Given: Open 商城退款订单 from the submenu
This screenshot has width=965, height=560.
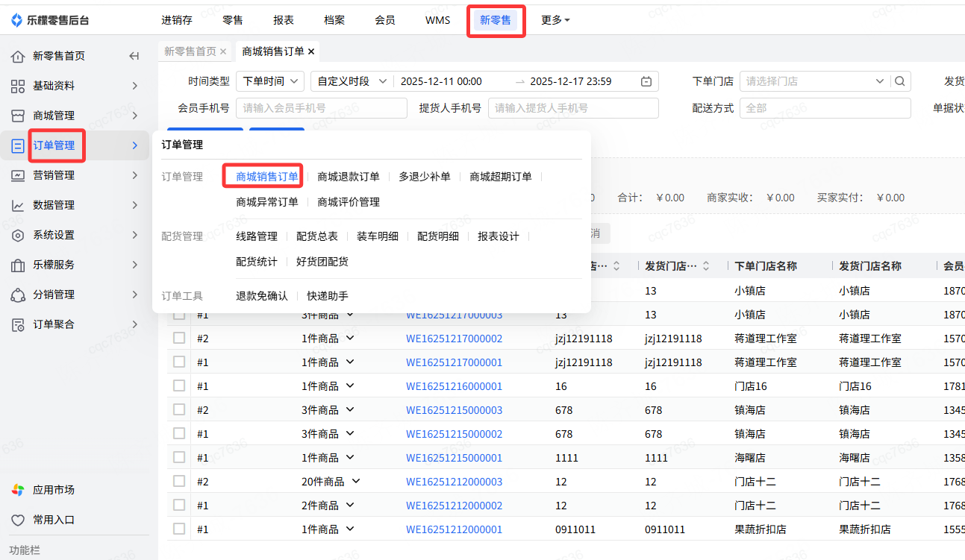Looking at the screenshot, I should tap(349, 177).
